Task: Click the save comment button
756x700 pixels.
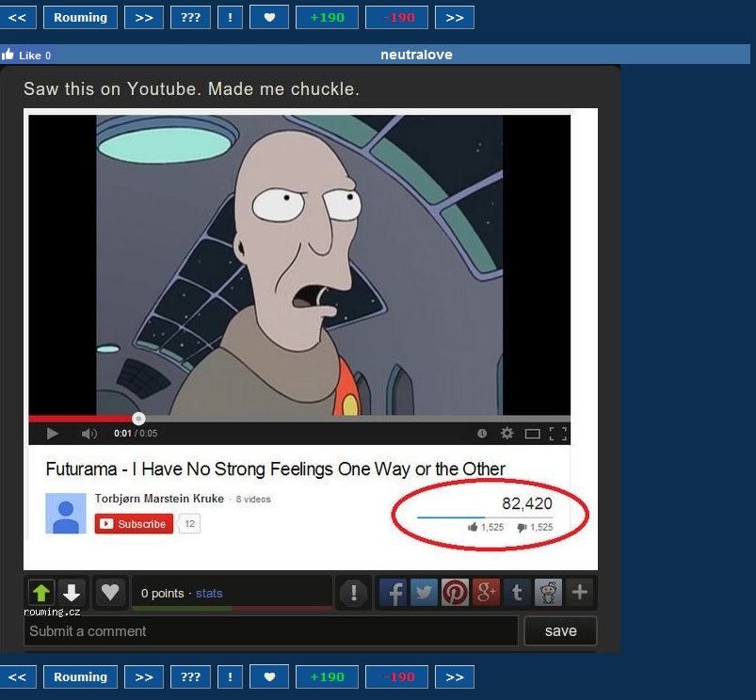Action: pyautogui.click(x=561, y=631)
